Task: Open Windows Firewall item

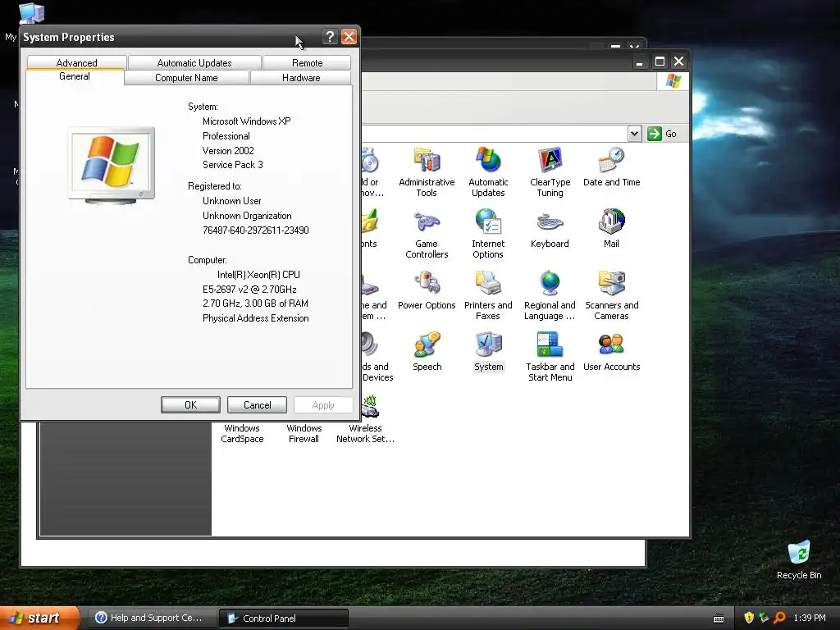Action: click(x=304, y=433)
